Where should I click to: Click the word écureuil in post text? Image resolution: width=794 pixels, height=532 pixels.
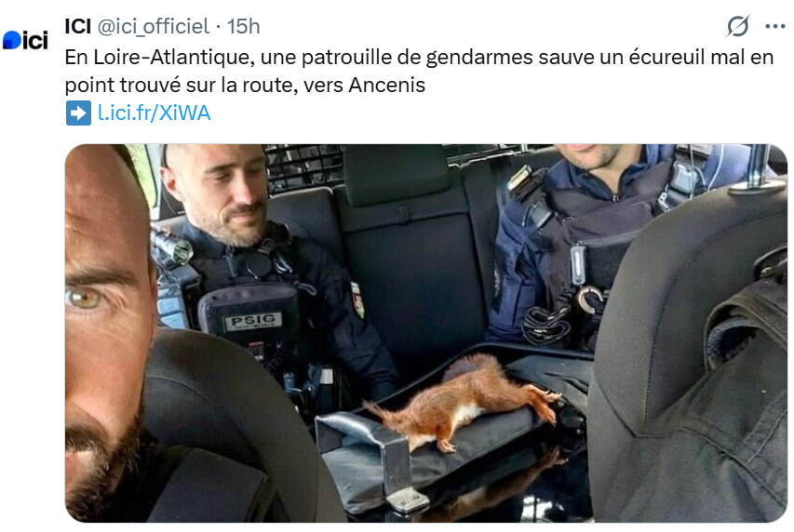tap(666, 57)
